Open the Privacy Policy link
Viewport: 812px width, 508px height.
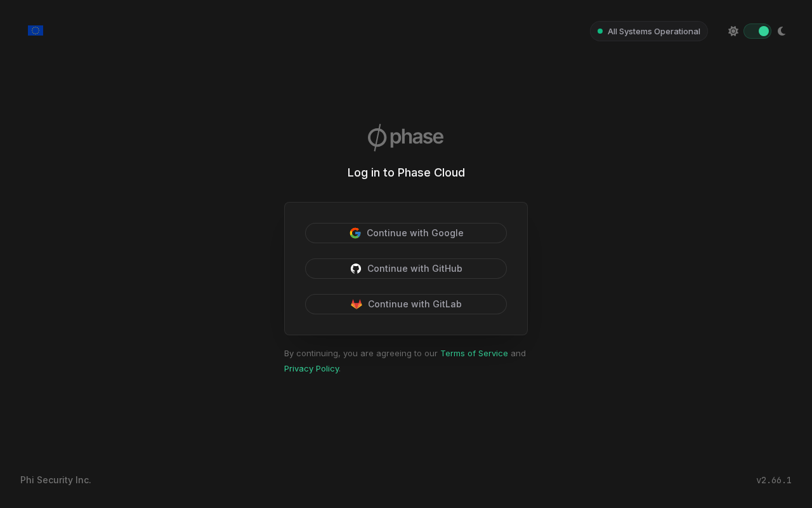(311, 368)
